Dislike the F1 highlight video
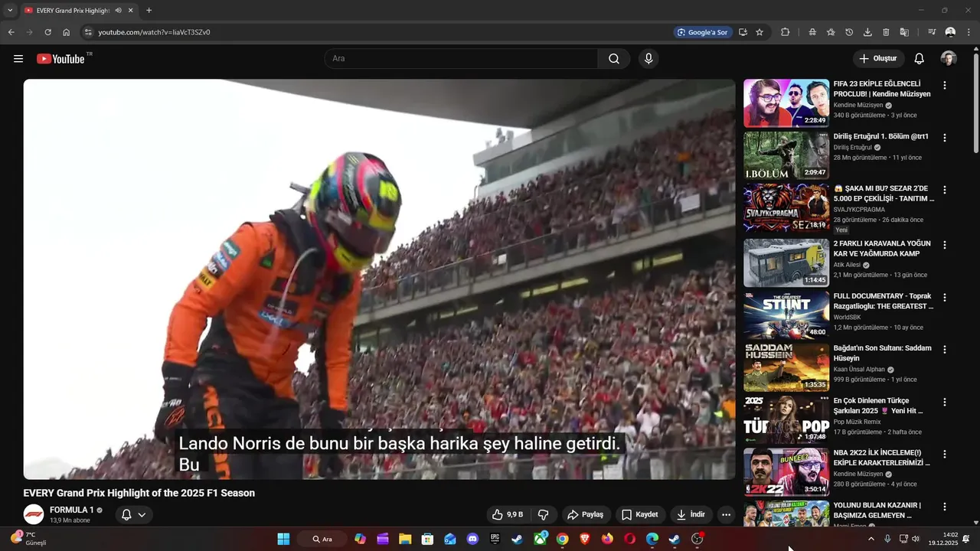The width and height of the screenshot is (980, 551). 543,514
